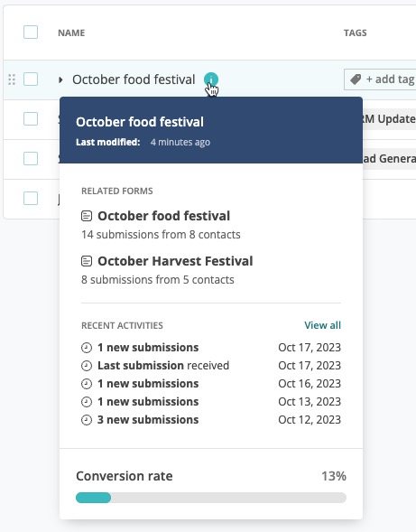
Task: Click the Conversion rate progress bar
Action: 211,498
